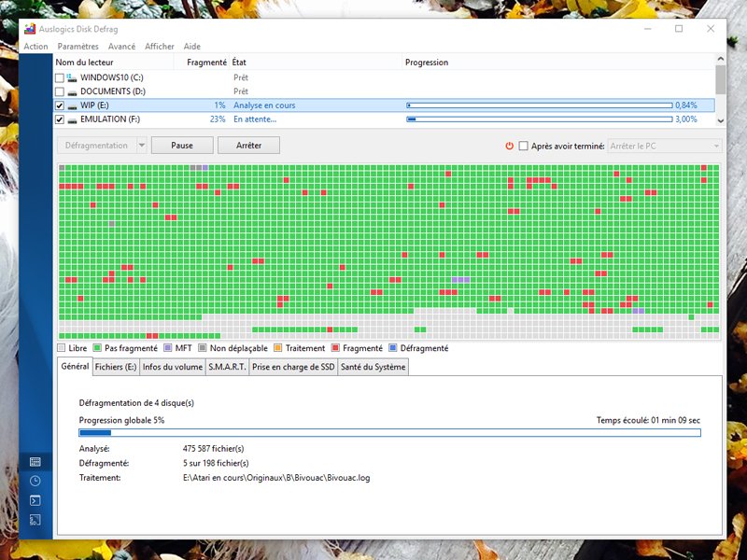Open the "Arrêter le PC" combo box
747x560 pixels.
(665, 146)
